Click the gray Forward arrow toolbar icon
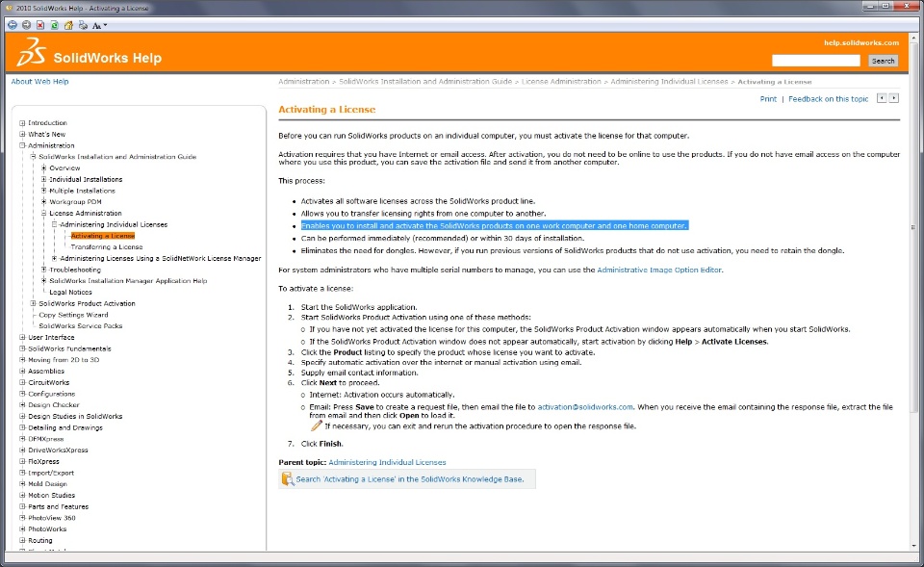 [27, 25]
